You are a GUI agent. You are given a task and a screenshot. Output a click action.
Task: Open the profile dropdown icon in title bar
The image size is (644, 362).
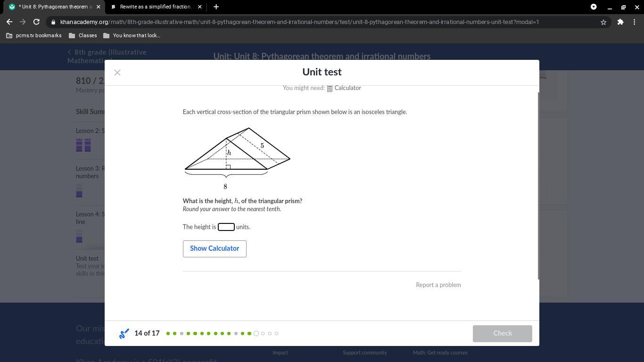click(594, 7)
